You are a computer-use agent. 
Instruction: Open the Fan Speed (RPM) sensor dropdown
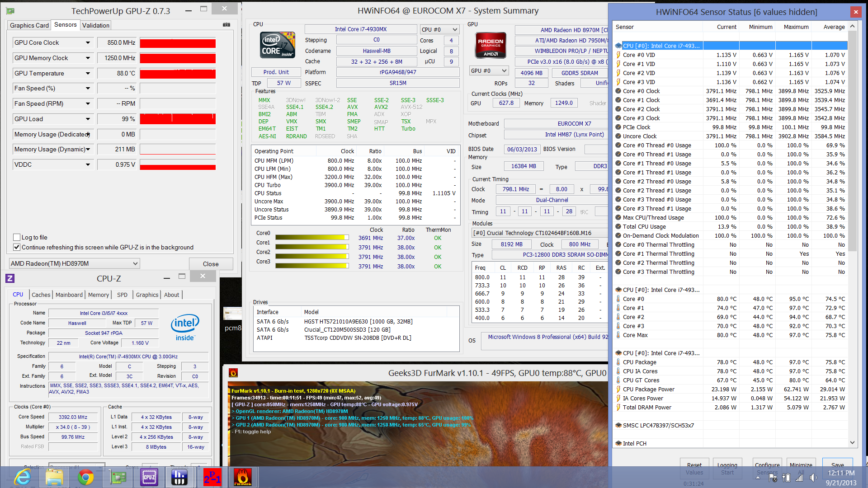coord(88,103)
